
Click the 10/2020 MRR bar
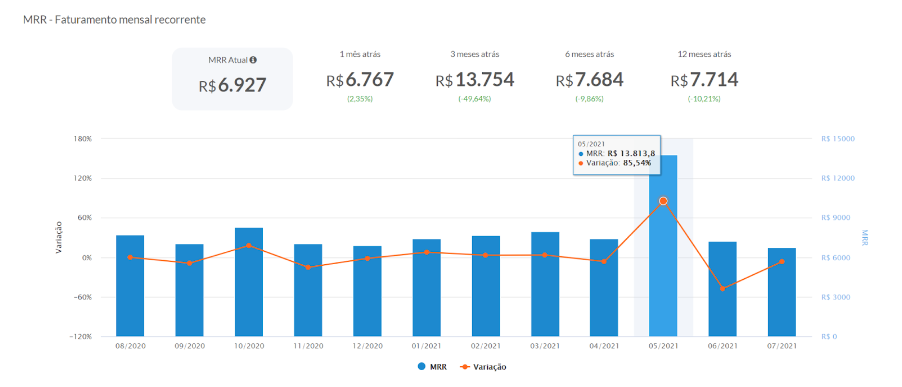tap(249, 282)
